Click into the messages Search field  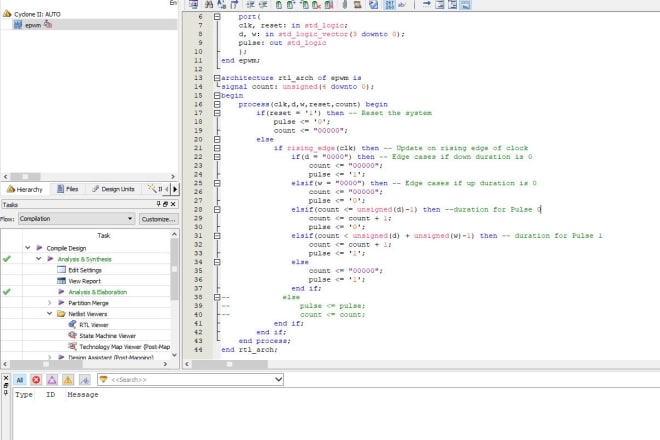[189, 379]
